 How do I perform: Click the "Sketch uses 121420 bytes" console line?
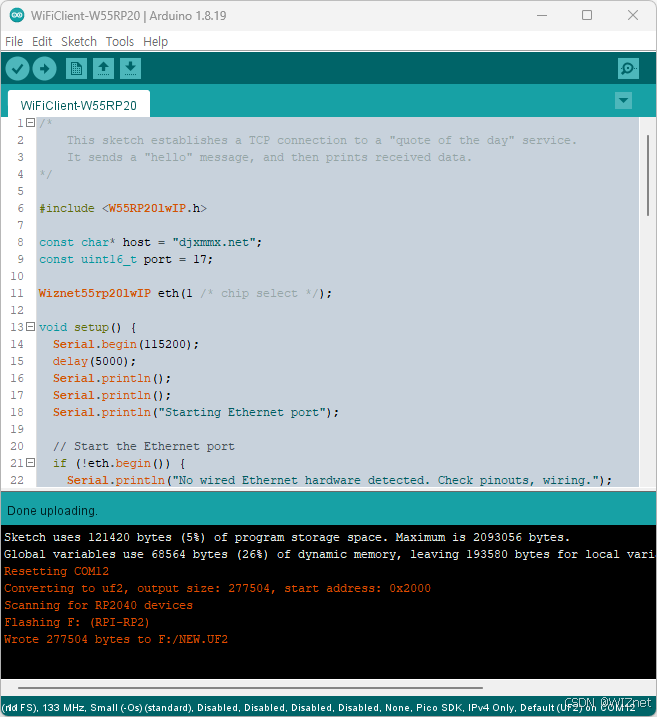[x=287, y=537]
